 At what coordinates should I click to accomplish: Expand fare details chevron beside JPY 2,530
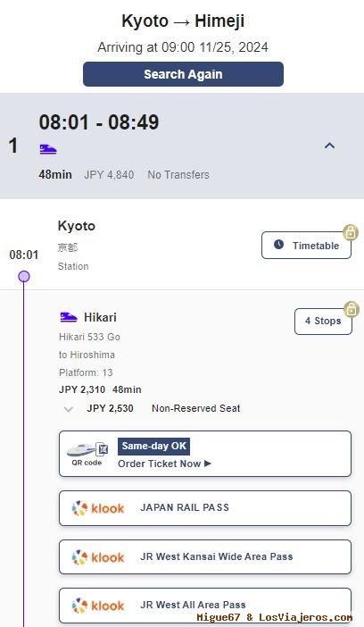(x=69, y=409)
